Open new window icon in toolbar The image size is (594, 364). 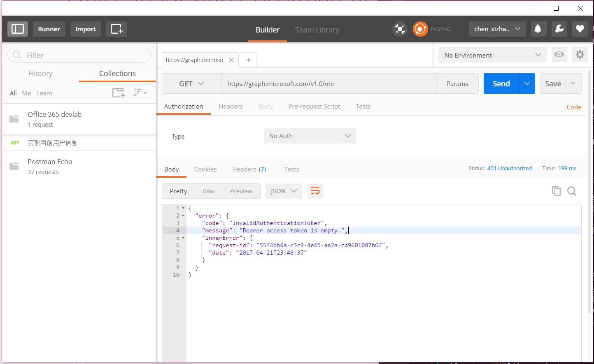point(116,29)
